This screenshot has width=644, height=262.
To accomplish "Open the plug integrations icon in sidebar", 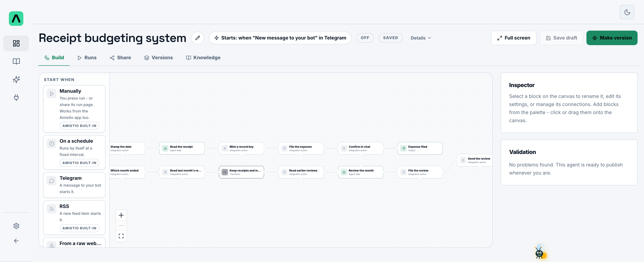I will 16,97.
